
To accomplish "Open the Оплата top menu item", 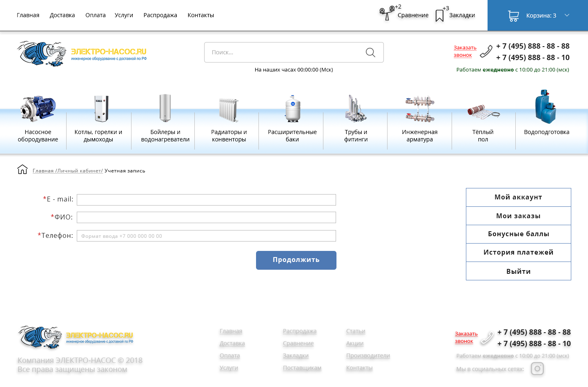I will coord(96,15).
